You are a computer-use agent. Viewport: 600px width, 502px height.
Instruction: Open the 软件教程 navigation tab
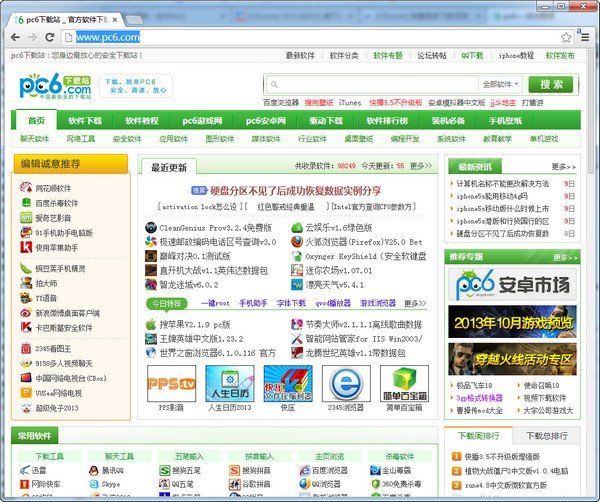pos(142,121)
